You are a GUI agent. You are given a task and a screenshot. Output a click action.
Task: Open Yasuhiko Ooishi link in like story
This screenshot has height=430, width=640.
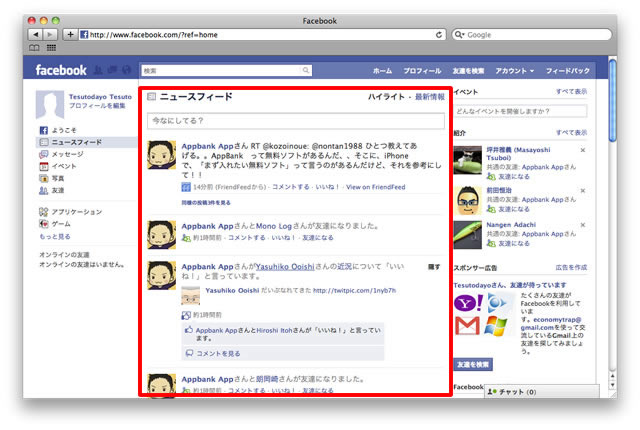click(x=284, y=266)
